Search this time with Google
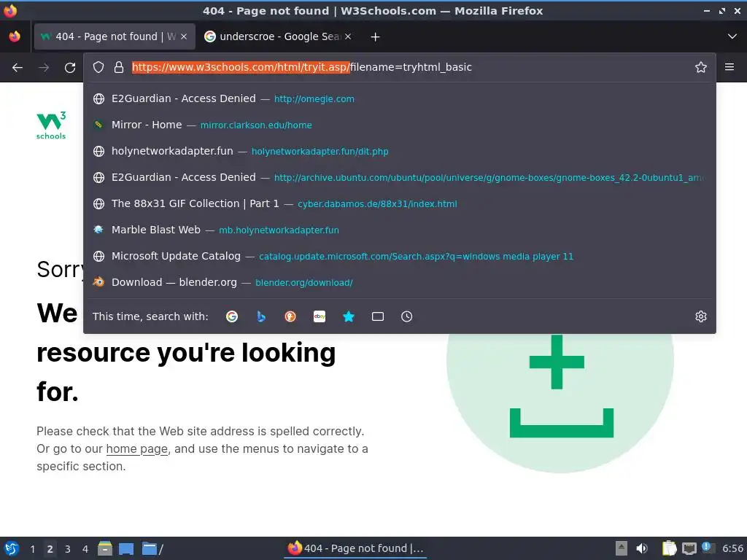This screenshot has width=747, height=560. [x=232, y=316]
